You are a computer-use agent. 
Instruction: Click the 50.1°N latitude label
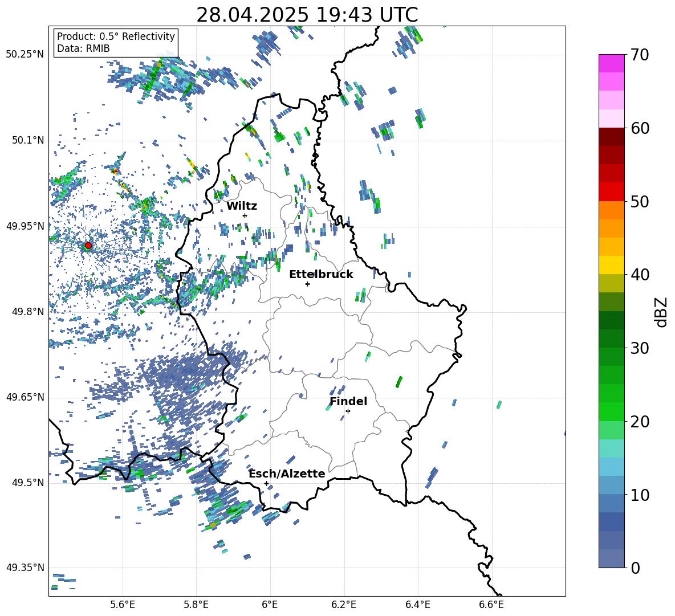point(27,140)
